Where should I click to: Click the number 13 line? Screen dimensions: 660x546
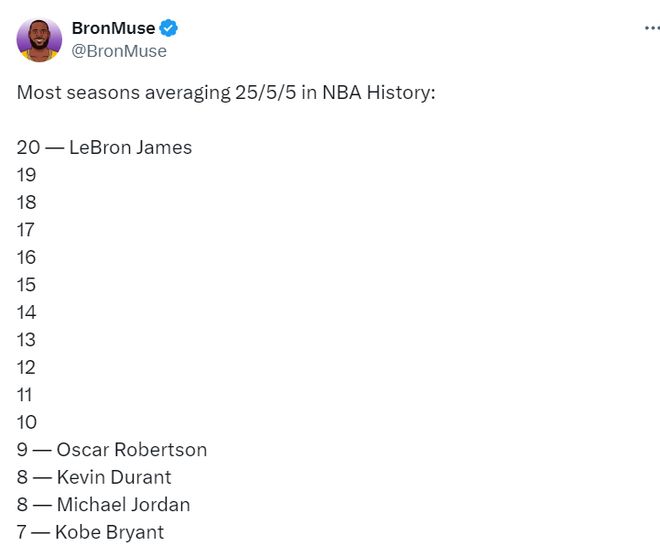coord(26,340)
